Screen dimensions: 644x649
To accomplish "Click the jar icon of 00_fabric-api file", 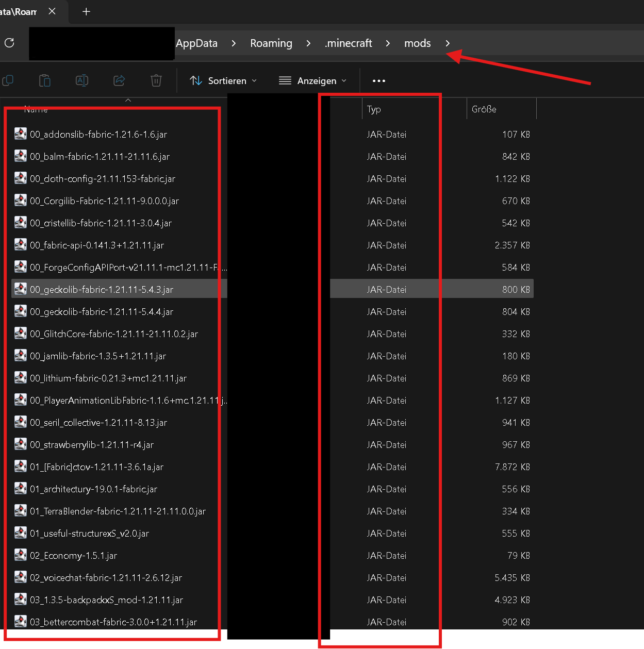I will [x=21, y=245].
